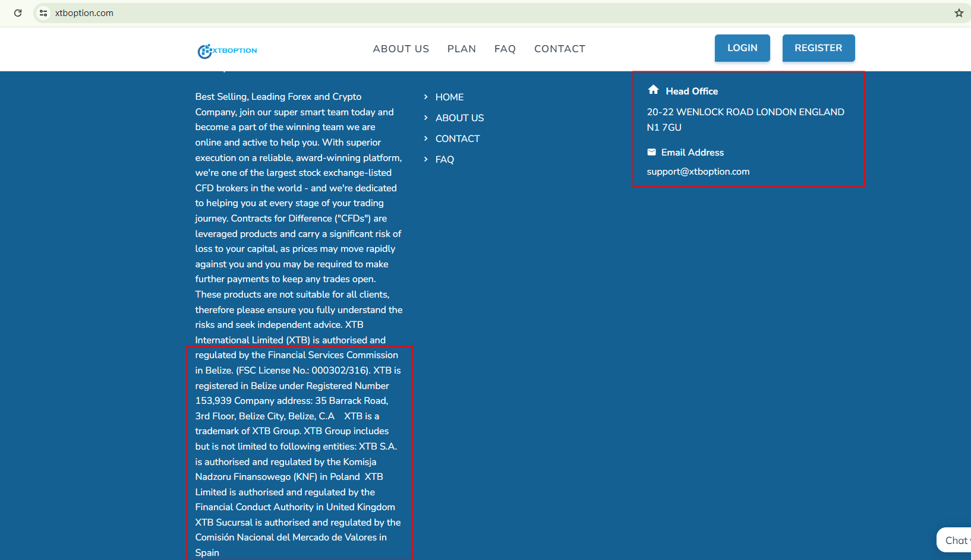This screenshot has width=971, height=560.
Task: Click the Head Office house icon
Action: pyautogui.click(x=653, y=90)
